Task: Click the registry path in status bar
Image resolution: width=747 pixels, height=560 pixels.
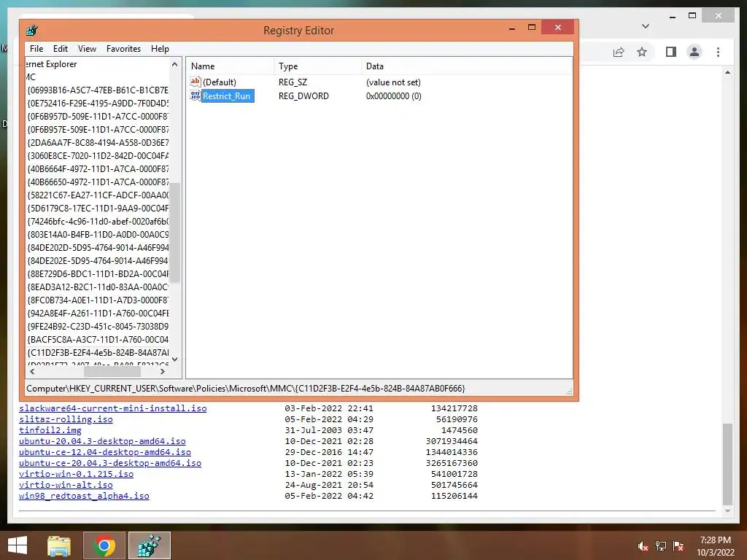Action: pos(246,389)
